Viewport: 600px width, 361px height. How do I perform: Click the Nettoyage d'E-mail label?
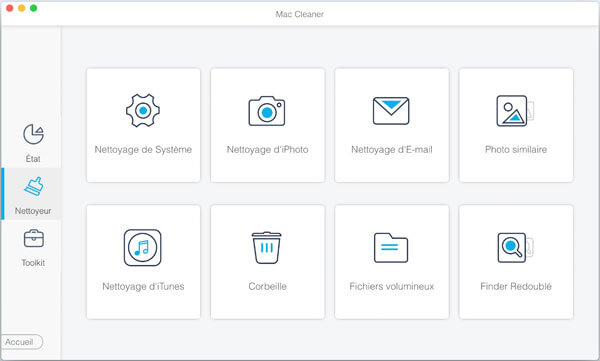point(391,149)
